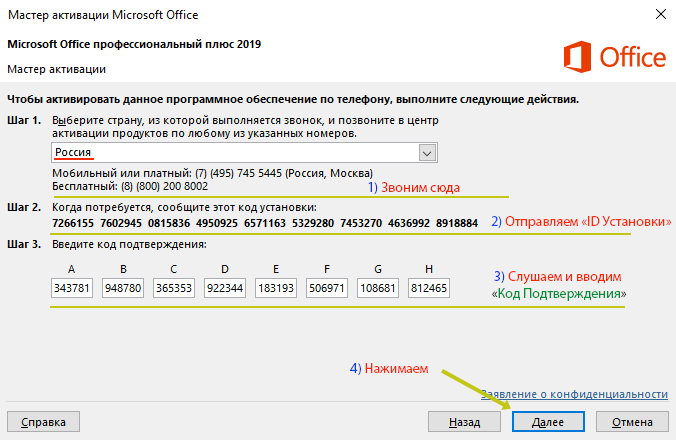Click confirmation code field A
The image size is (676, 440).
tap(72, 288)
